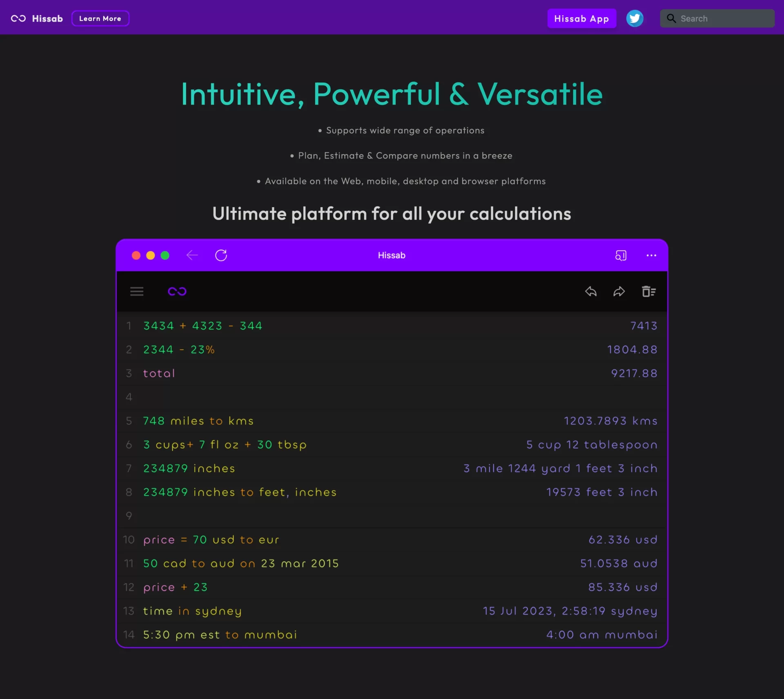Click the green window dot

(x=165, y=255)
